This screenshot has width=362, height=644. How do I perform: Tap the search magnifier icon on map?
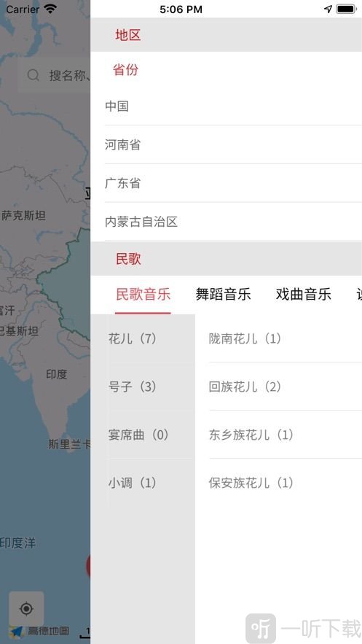[33, 75]
